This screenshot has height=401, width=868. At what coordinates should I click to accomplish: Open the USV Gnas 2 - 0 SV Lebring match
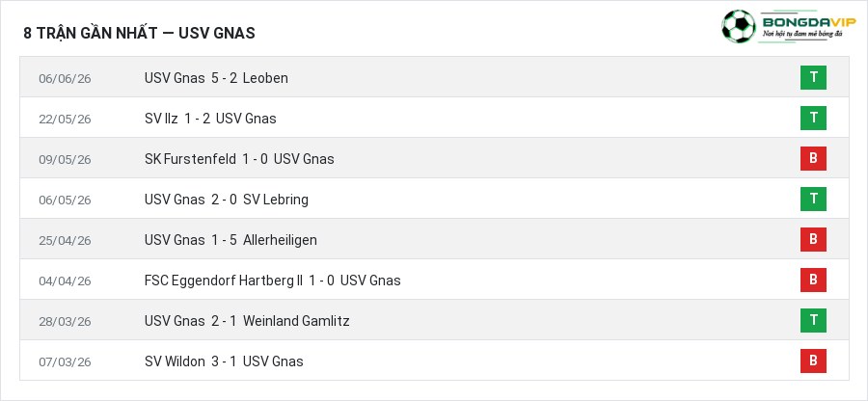[227, 200]
